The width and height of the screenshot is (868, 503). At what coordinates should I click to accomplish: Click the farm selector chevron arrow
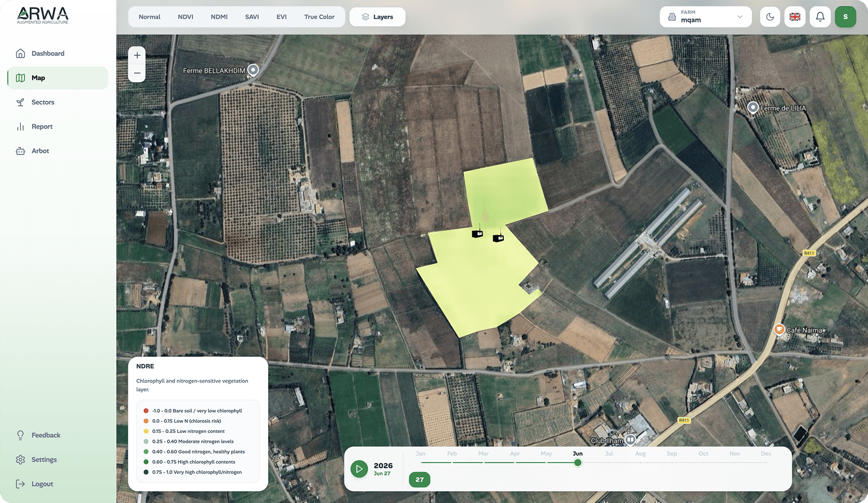point(740,17)
